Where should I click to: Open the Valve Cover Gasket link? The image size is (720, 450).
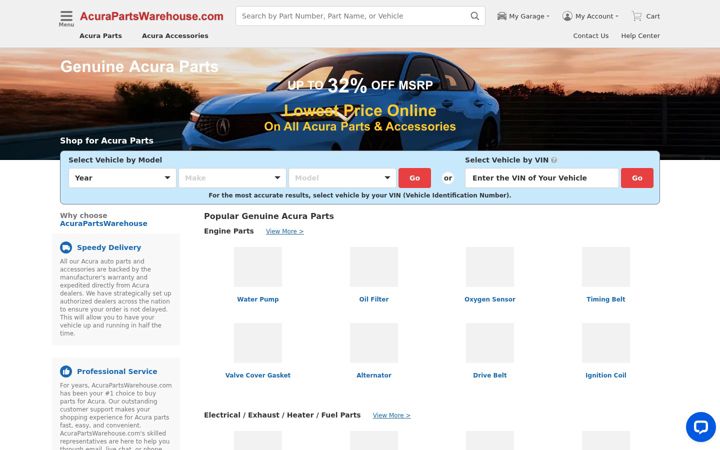[x=258, y=376]
